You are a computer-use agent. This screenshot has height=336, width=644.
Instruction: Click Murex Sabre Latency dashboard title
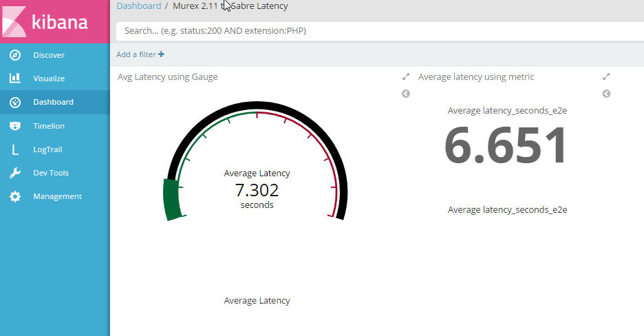[x=230, y=6]
